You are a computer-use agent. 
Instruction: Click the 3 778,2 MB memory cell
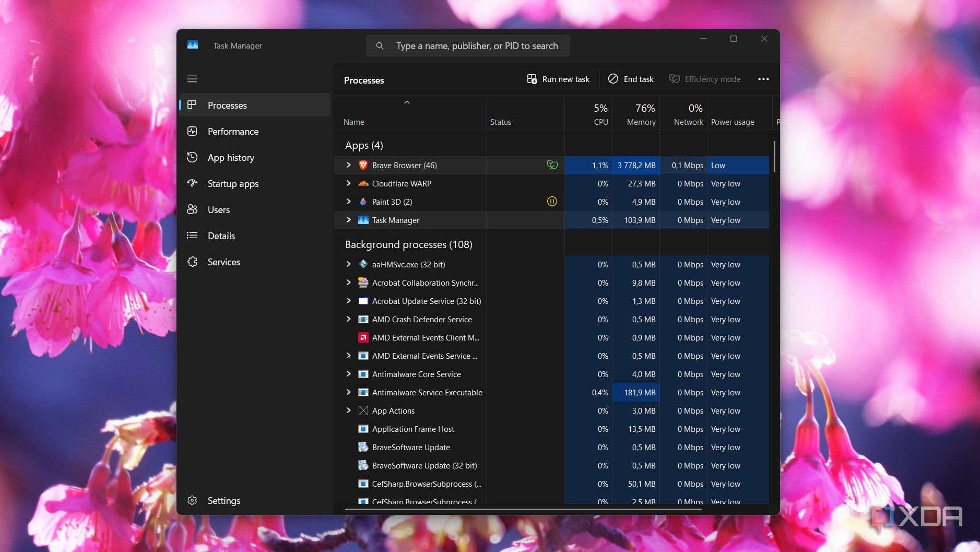(636, 165)
